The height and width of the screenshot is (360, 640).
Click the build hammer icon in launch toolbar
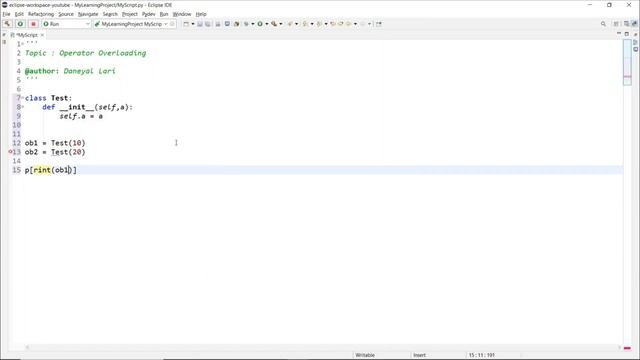tap(7, 24)
